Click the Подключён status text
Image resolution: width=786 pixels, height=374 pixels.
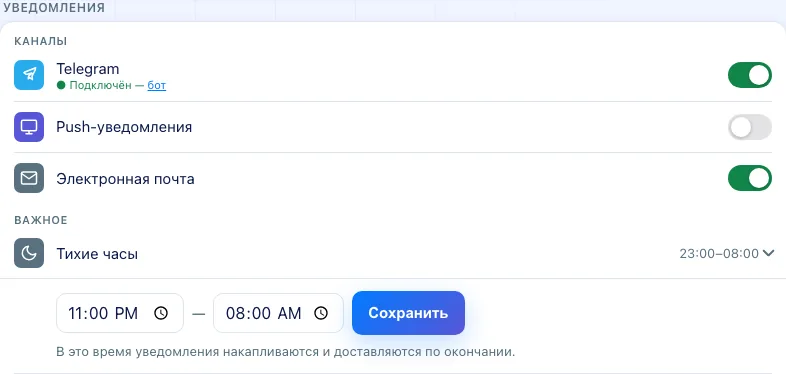tap(100, 85)
